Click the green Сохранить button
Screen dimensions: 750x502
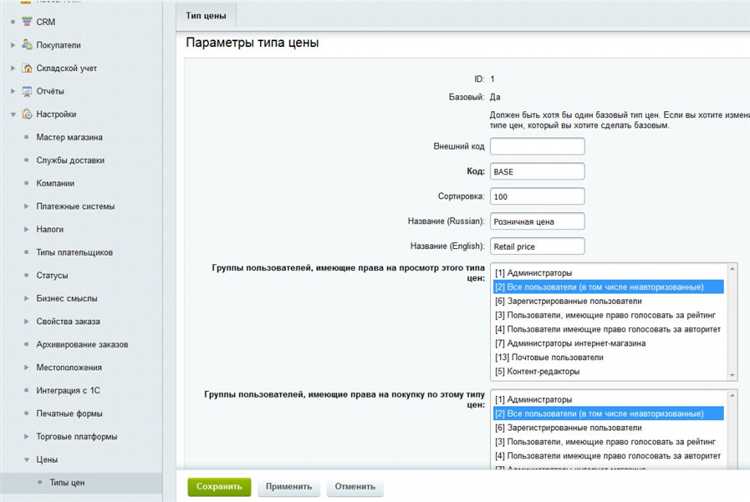[x=219, y=487]
